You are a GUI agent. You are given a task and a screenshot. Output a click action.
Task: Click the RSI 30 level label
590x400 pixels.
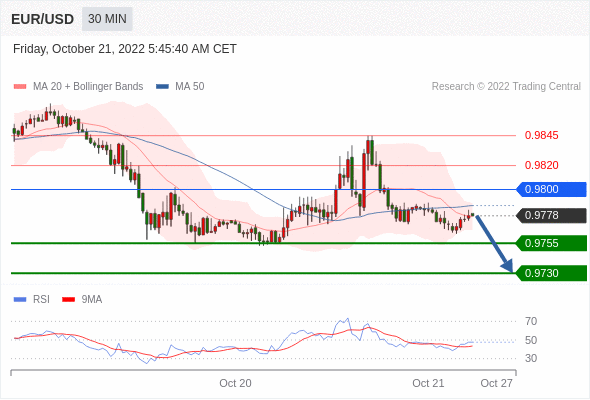click(x=531, y=358)
